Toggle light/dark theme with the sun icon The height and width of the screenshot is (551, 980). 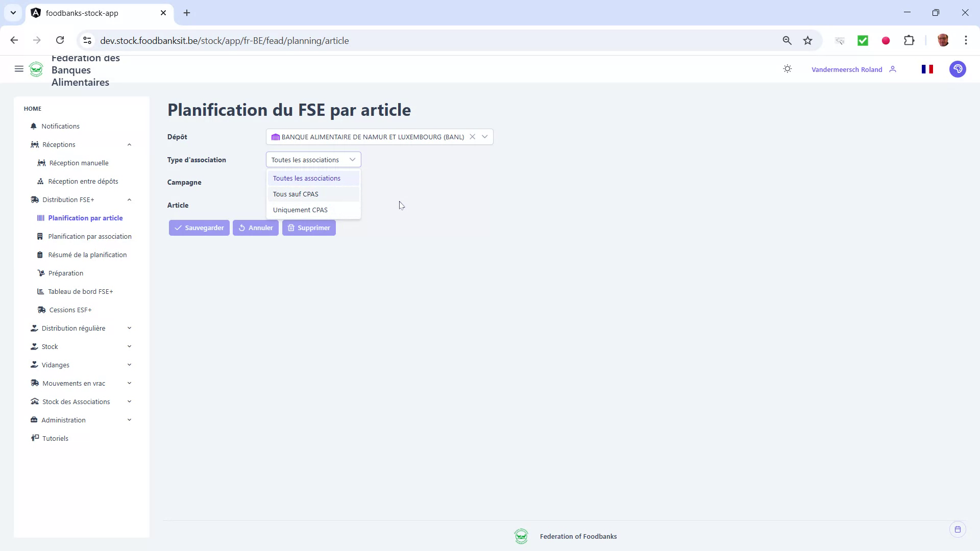pyautogui.click(x=787, y=69)
